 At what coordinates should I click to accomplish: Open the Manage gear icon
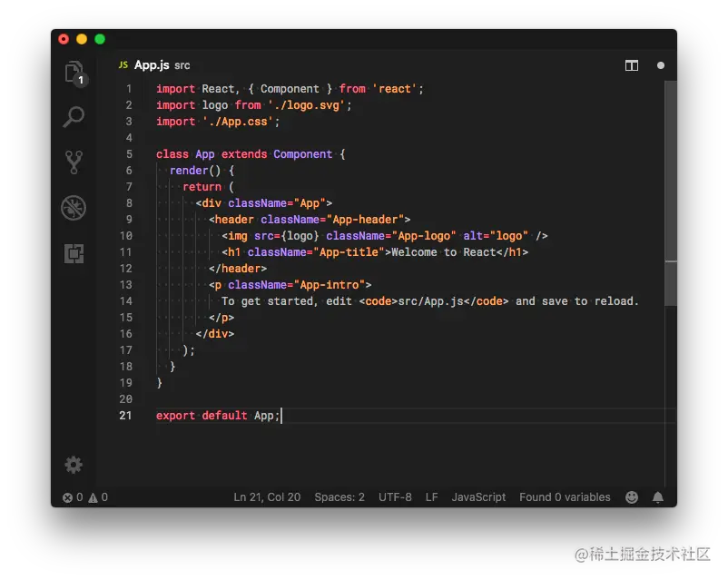pyautogui.click(x=74, y=465)
